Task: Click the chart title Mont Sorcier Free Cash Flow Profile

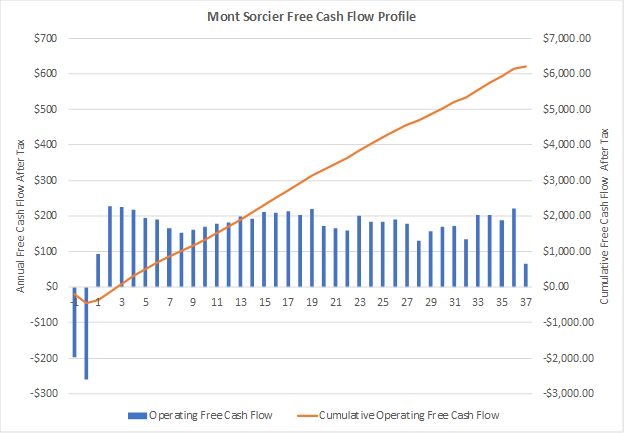Action: tap(311, 17)
